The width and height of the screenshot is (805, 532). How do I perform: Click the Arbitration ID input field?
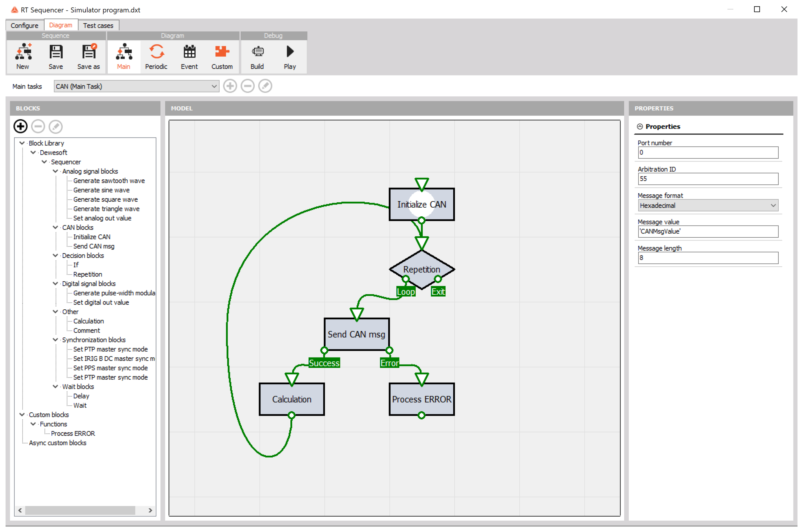click(x=708, y=179)
